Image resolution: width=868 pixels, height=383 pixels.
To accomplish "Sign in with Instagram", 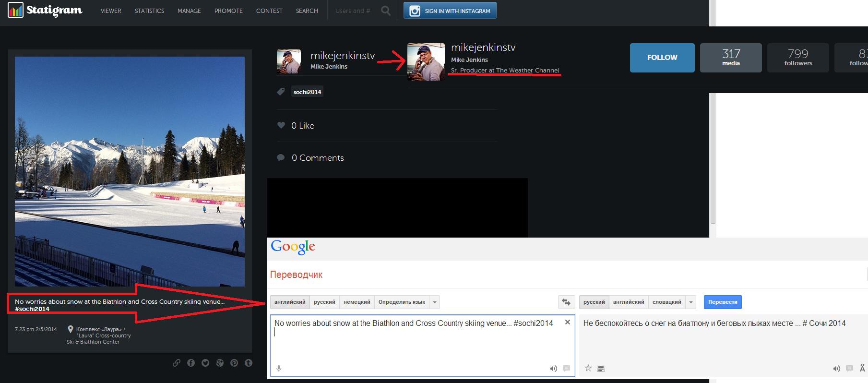I will [x=450, y=11].
